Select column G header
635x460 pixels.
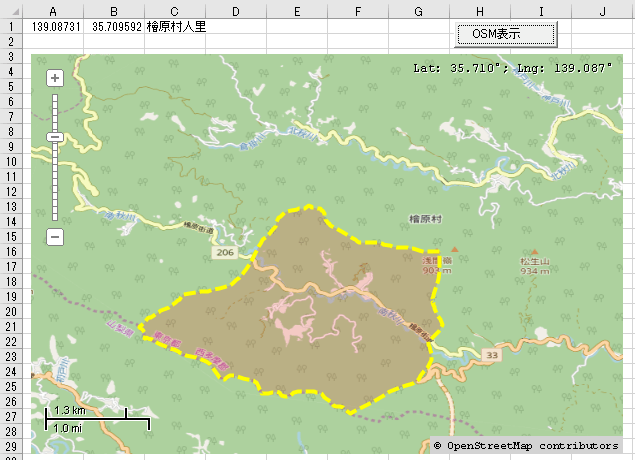419,11
